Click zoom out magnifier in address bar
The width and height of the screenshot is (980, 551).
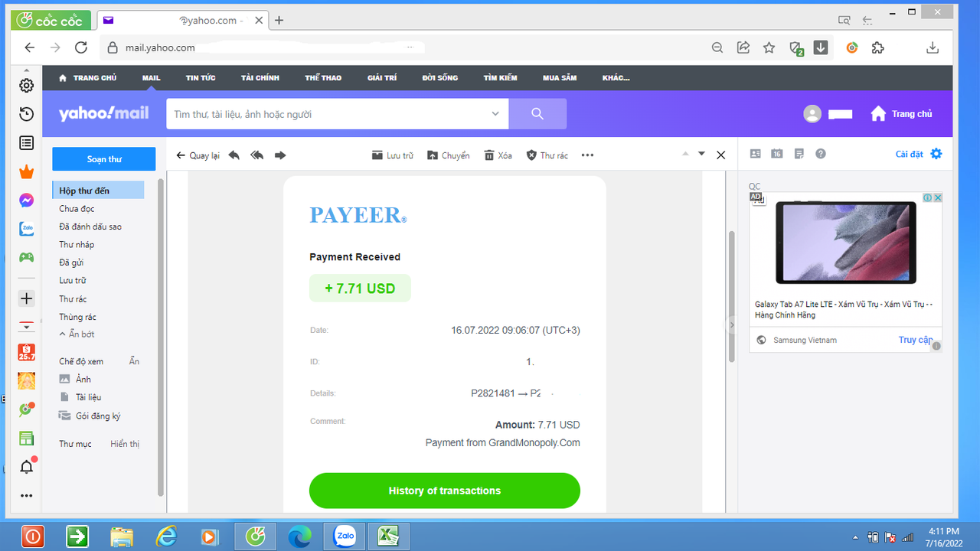pos(717,47)
